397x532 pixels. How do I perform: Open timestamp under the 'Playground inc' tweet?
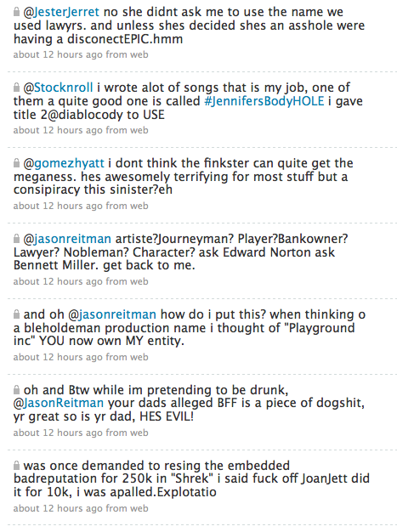click(x=81, y=357)
